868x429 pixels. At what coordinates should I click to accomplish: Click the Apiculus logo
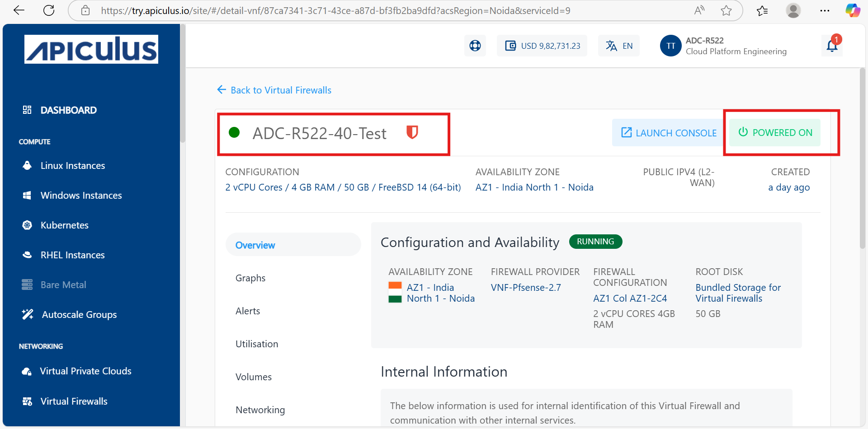tap(91, 49)
